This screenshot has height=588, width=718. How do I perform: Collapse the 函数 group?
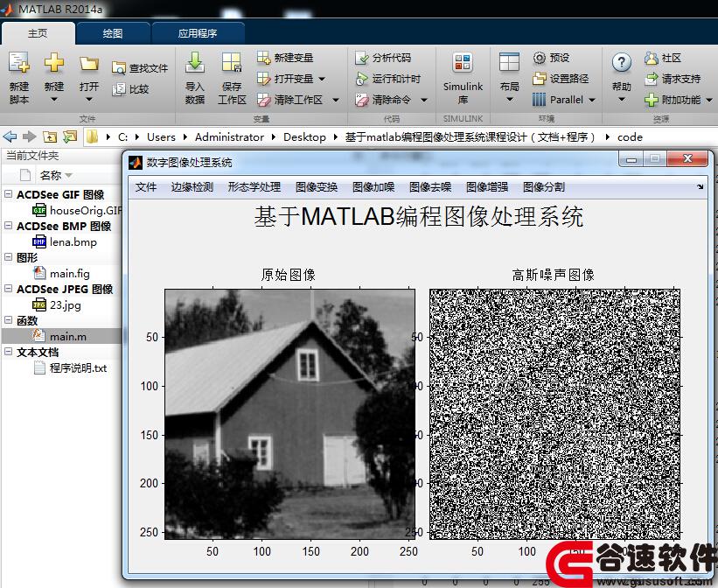(x=8, y=320)
